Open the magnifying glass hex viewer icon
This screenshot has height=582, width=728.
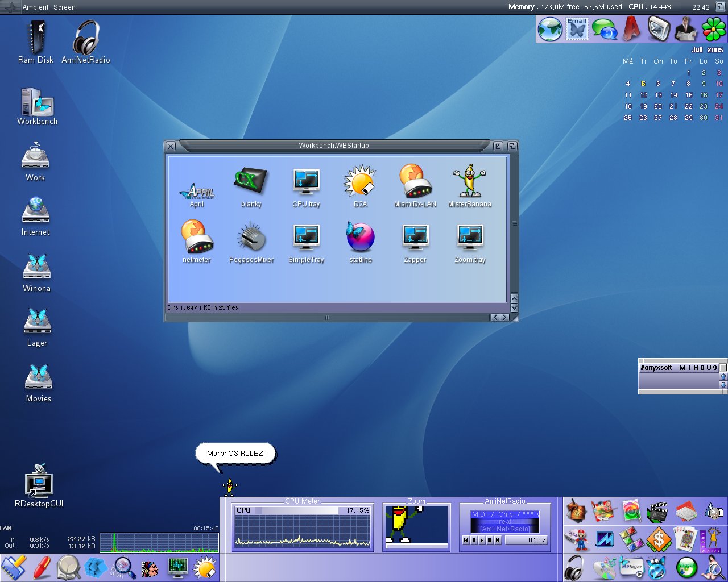pyautogui.click(x=123, y=567)
